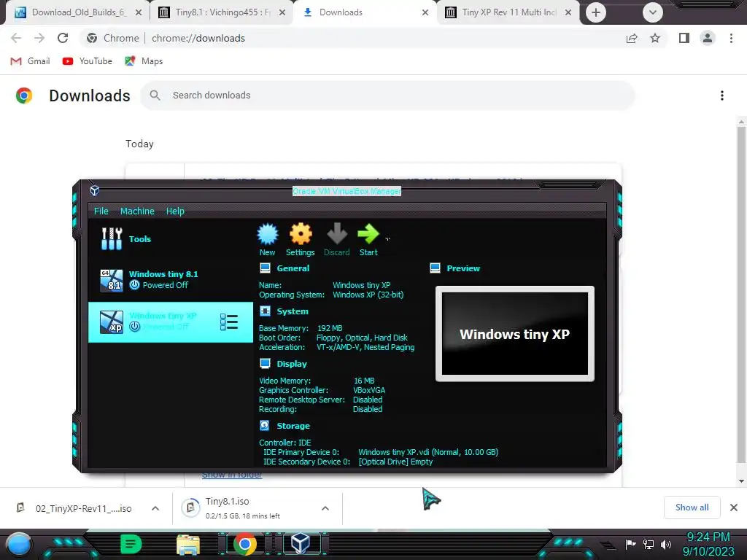Select the Tools entry in VirtualBox
Viewport: 747px width, 560px height.
click(171, 239)
